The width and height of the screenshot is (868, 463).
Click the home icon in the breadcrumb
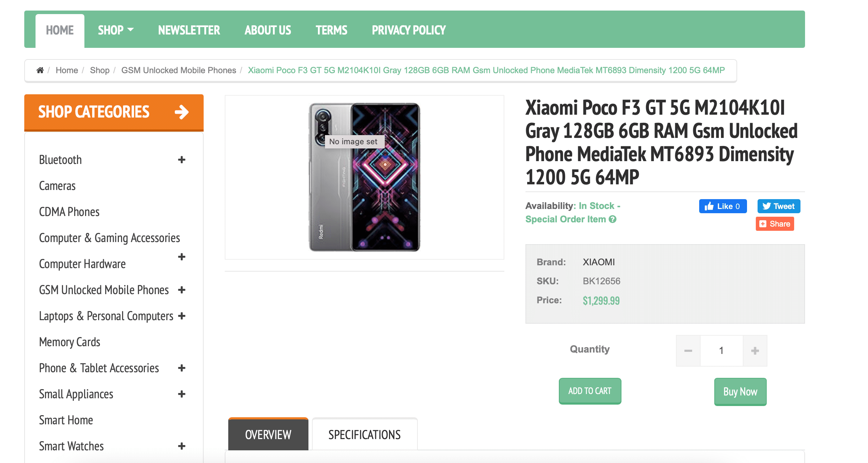(x=40, y=70)
